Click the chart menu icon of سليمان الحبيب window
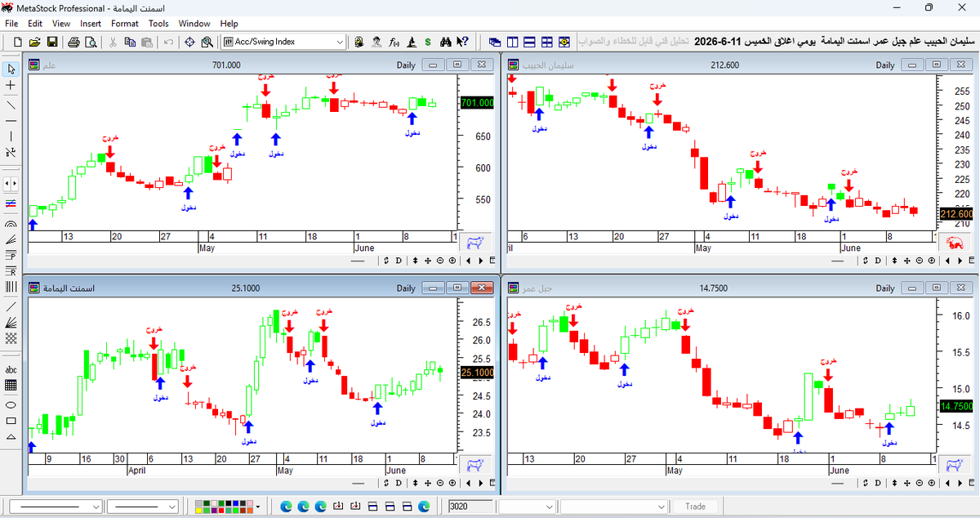This screenshot has height=518, width=980. [x=513, y=65]
